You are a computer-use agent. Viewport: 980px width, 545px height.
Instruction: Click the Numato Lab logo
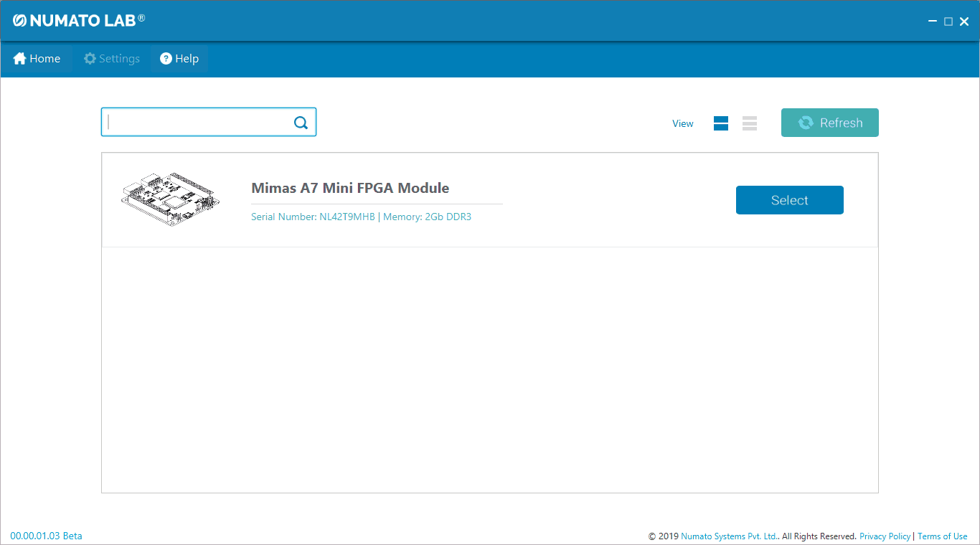click(x=79, y=20)
